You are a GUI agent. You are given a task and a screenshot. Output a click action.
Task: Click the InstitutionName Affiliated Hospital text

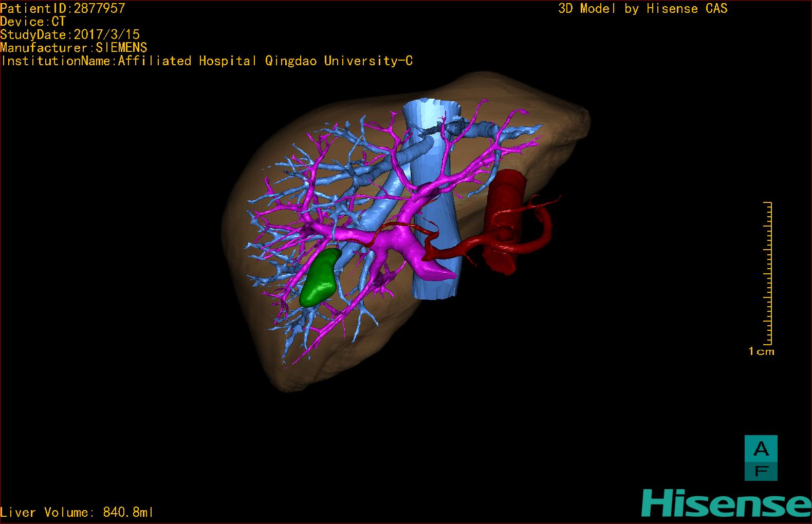click(207, 61)
